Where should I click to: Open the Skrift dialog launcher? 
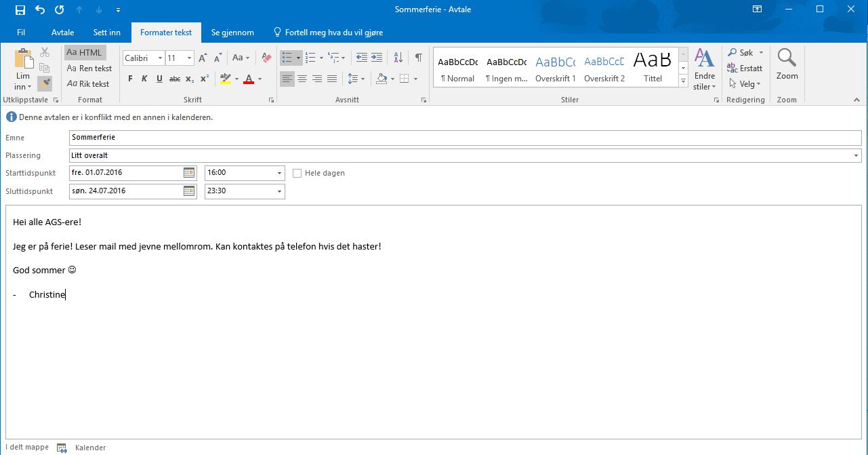[272, 100]
